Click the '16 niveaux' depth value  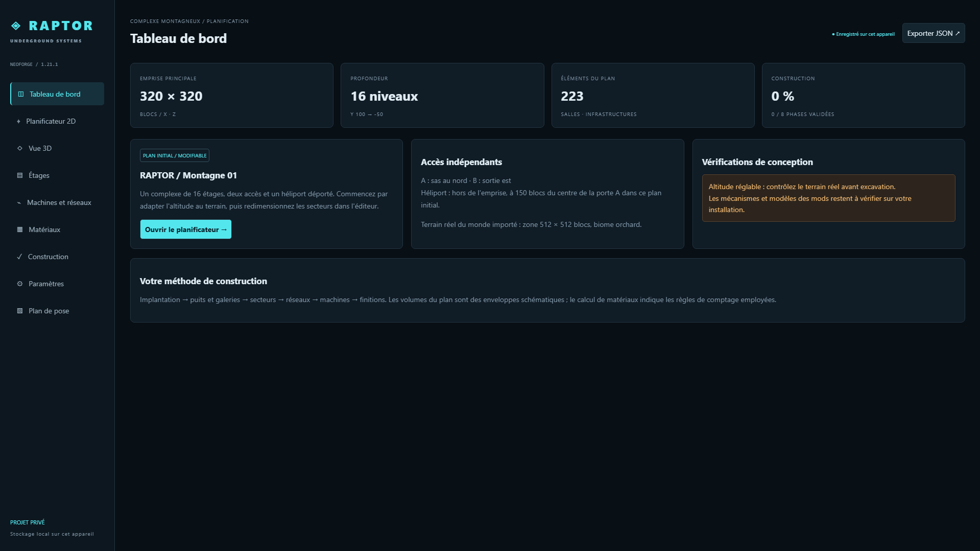pos(384,96)
